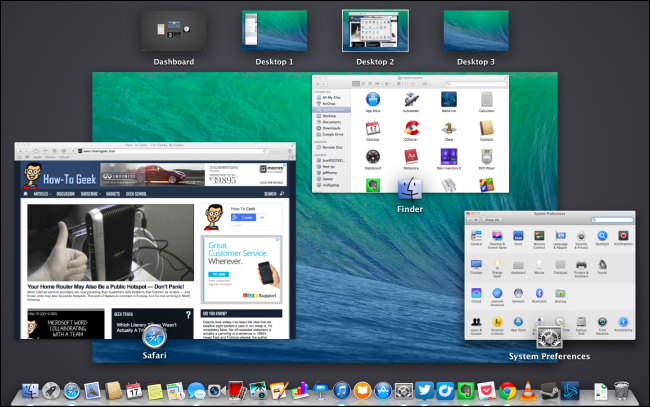
Task: Click the Safari compass icon in the Dock
Action: tap(72, 391)
